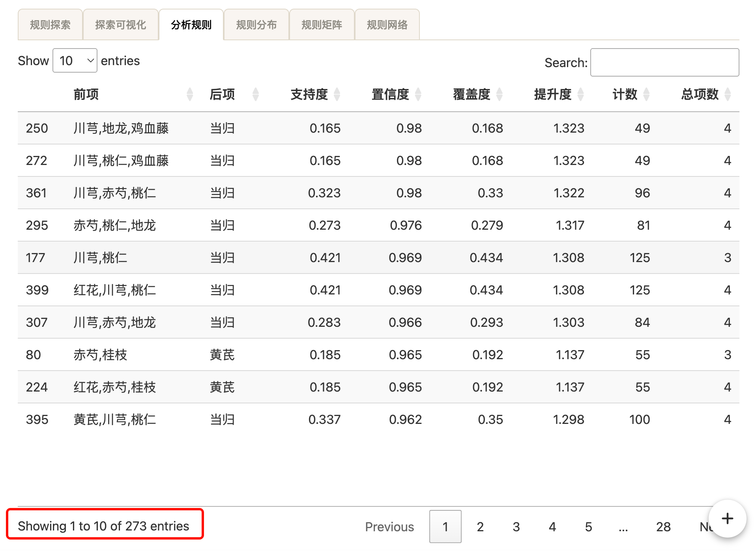Select cell 川芎,赤芍,桃仁

click(115, 193)
